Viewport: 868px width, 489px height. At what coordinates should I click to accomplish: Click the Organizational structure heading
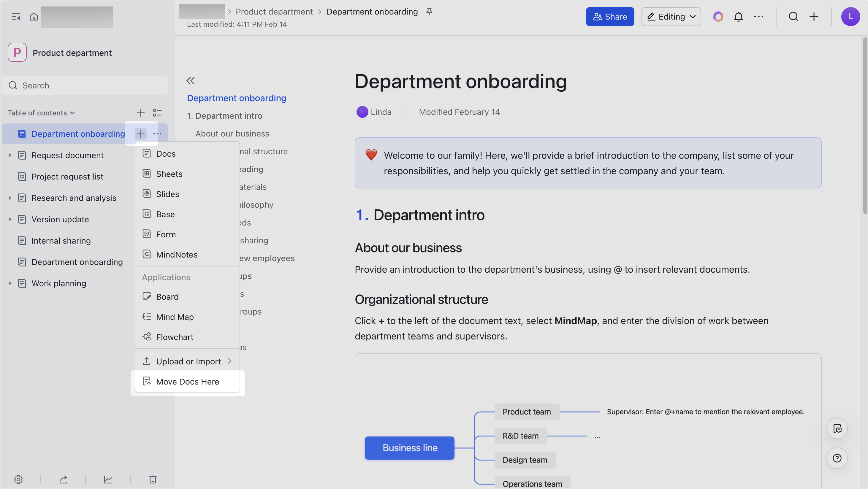pos(421,299)
